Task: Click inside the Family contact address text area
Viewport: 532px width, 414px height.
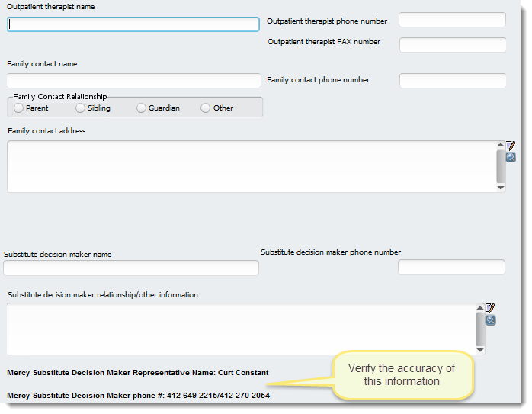Action: click(252, 167)
